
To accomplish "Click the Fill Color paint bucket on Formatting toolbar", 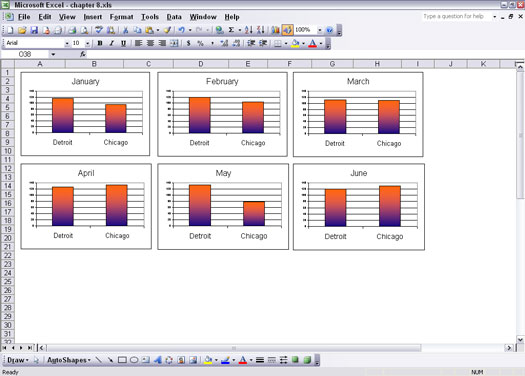I will pyautogui.click(x=295, y=43).
